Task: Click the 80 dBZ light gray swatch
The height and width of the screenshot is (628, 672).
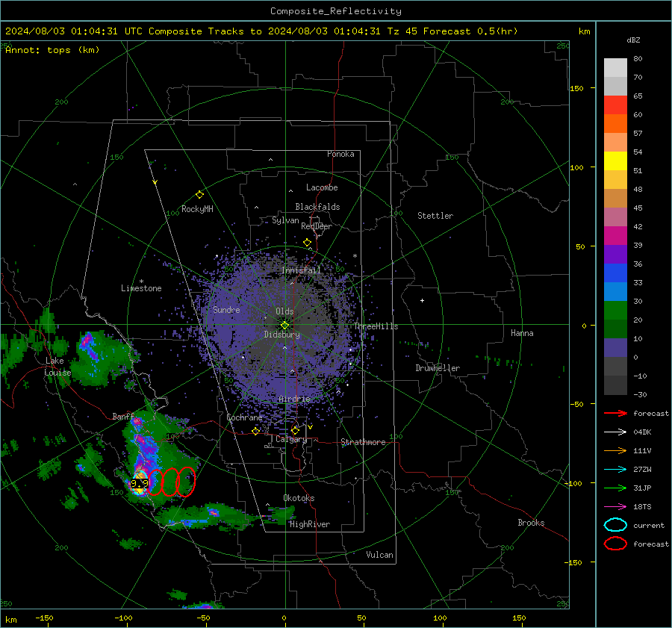Action: click(x=615, y=68)
